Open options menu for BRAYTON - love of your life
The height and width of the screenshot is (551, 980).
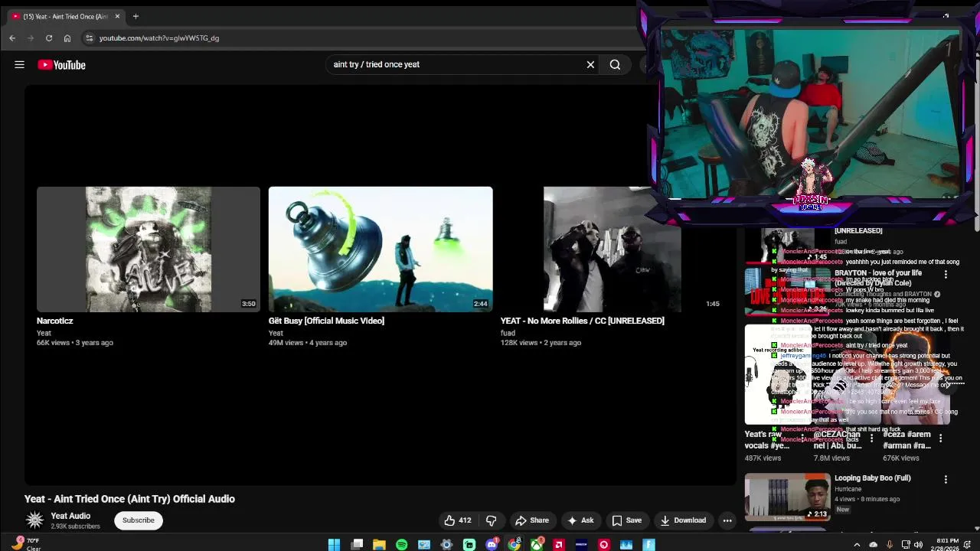946,274
